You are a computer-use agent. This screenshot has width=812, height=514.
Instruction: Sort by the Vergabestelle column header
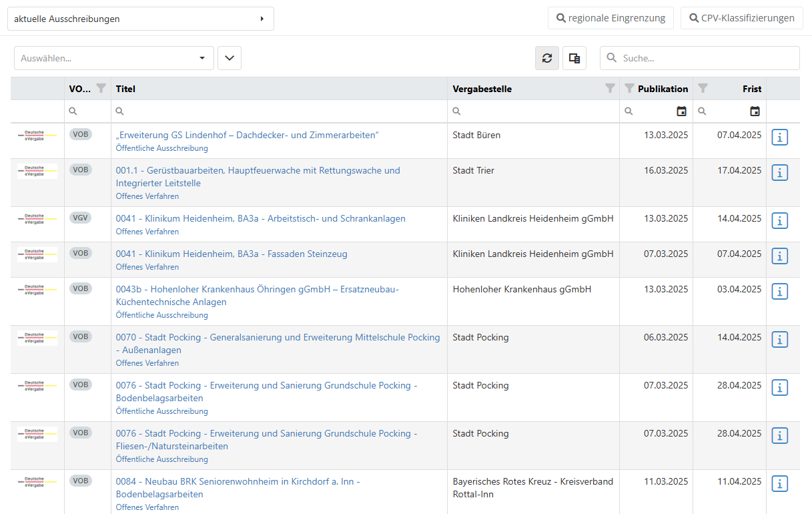tap(482, 89)
